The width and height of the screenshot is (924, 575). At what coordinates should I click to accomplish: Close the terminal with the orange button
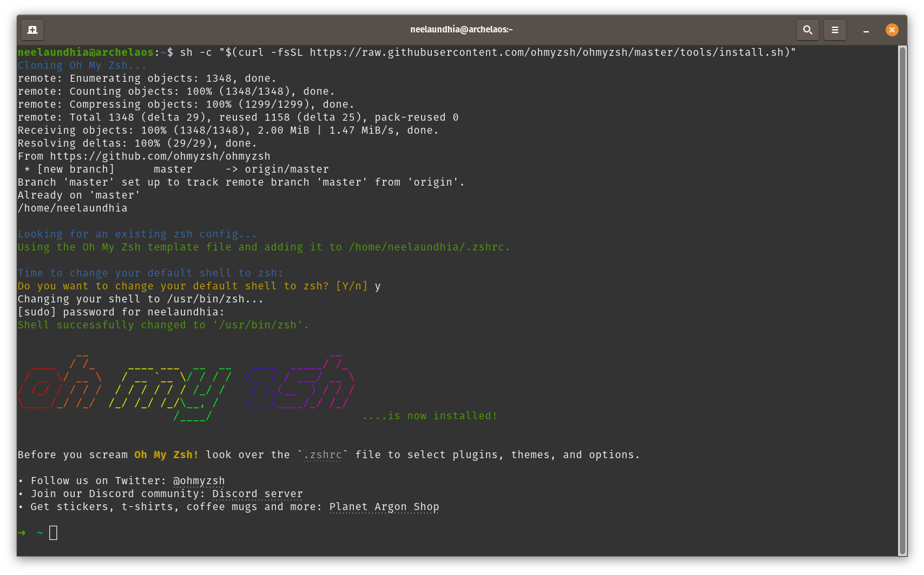click(892, 30)
